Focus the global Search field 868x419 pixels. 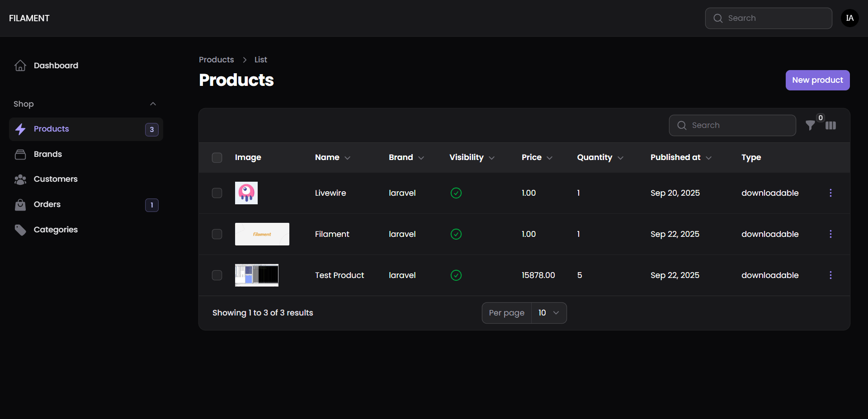click(769, 18)
